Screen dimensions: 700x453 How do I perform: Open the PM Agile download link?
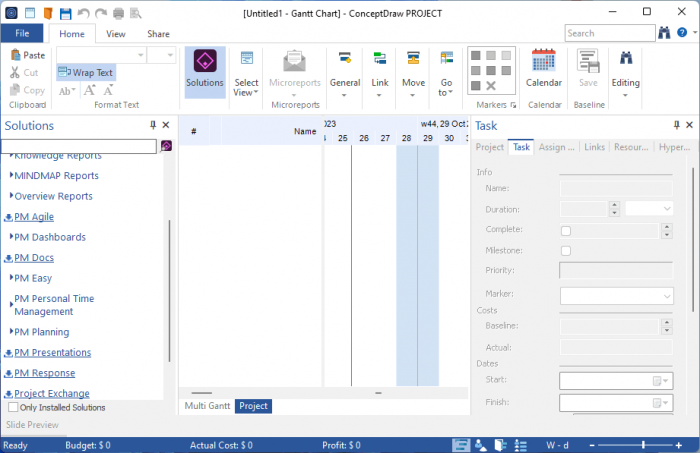(x=34, y=216)
